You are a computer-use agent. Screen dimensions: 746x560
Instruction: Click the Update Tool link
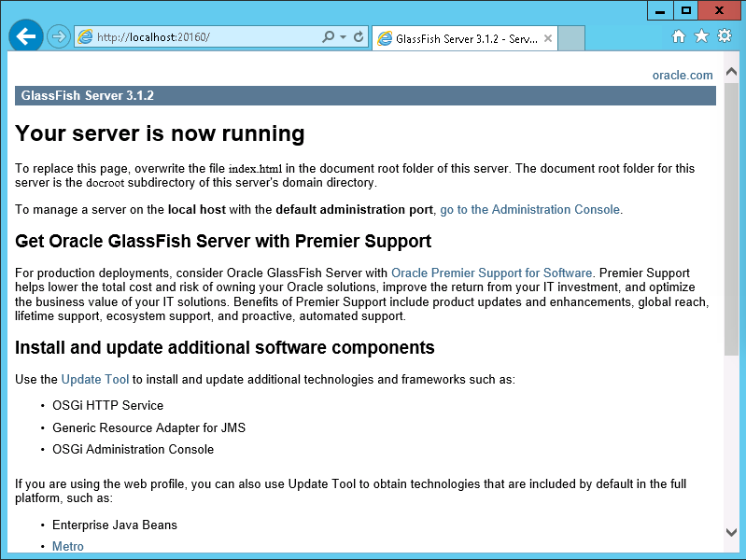[94, 380]
